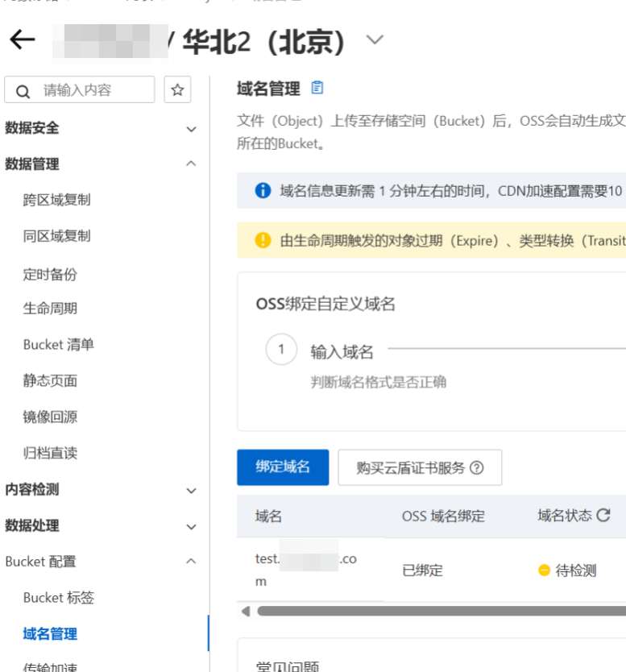Image resolution: width=626 pixels, height=672 pixels.
Task: Select 静态页面 from the sidebar
Action: [x=50, y=380]
